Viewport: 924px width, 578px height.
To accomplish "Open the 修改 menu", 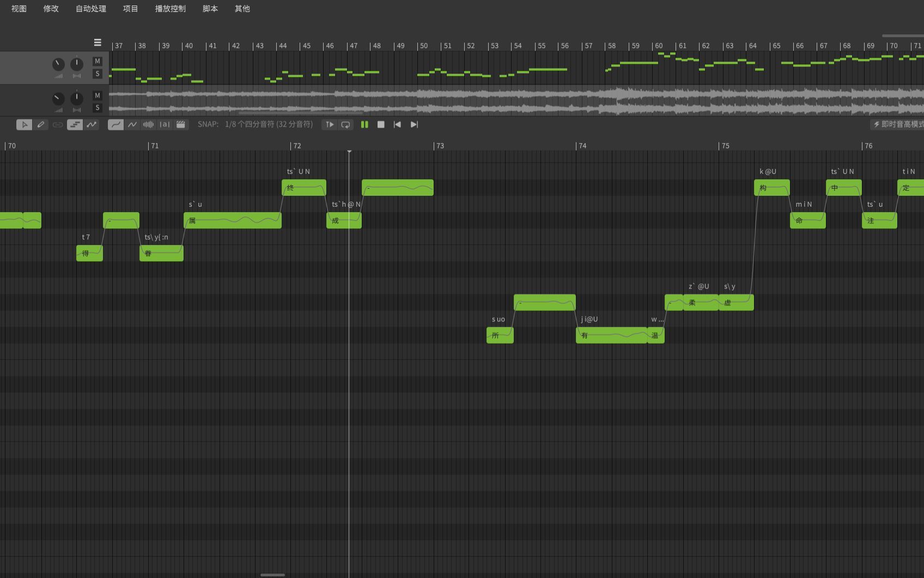I will (x=51, y=9).
